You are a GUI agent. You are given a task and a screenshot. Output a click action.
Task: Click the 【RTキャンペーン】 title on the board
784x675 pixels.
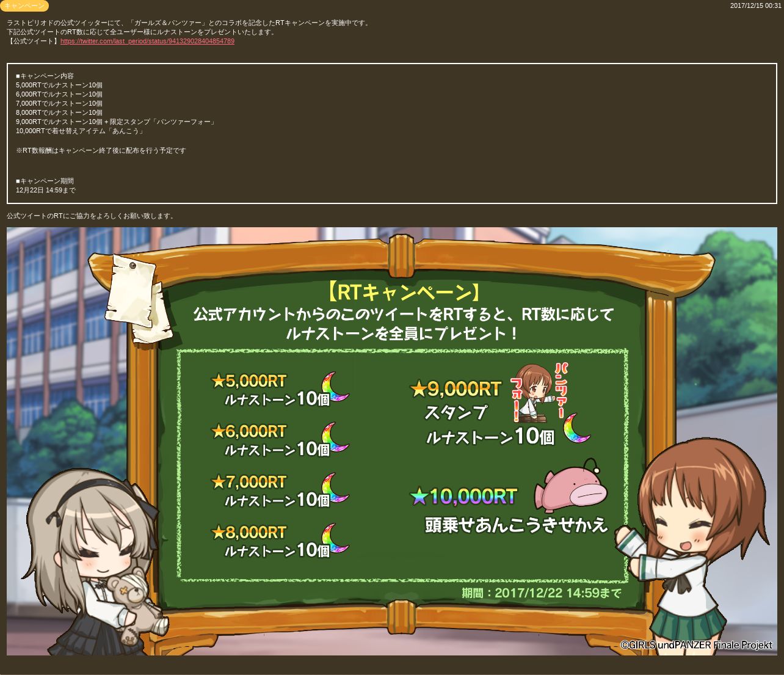click(x=404, y=292)
